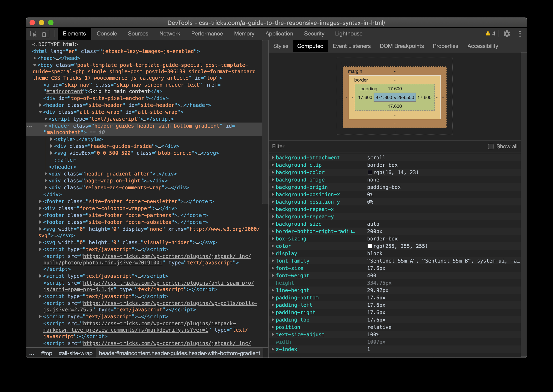Click the Filter input field

(x=377, y=146)
